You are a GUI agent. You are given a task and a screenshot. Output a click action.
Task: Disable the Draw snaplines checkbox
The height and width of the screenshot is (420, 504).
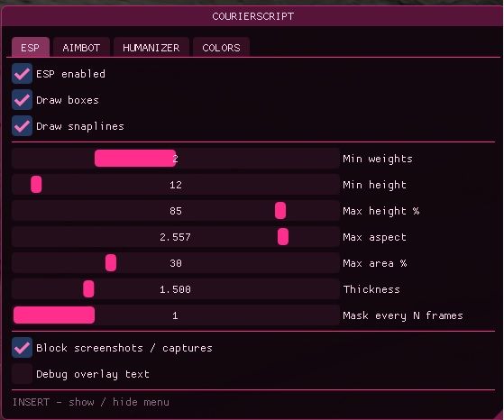pos(23,125)
